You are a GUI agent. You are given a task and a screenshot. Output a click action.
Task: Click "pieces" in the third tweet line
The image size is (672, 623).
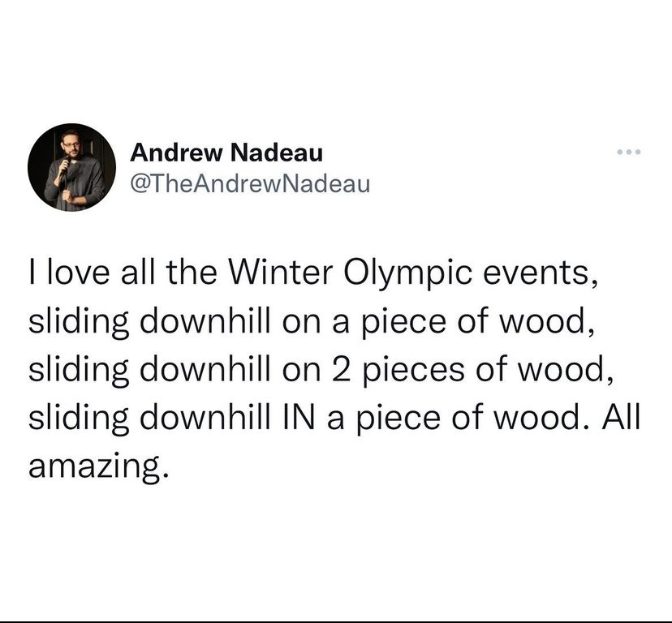pos(414,371)
